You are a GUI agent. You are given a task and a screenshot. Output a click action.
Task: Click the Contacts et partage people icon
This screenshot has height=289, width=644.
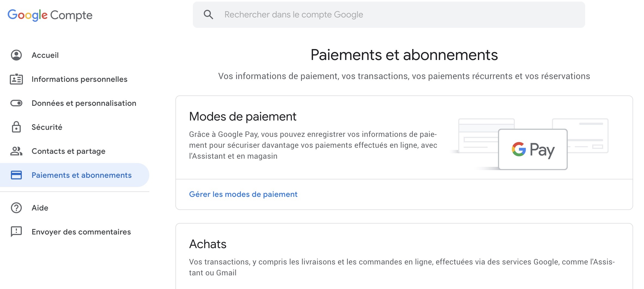16,151
